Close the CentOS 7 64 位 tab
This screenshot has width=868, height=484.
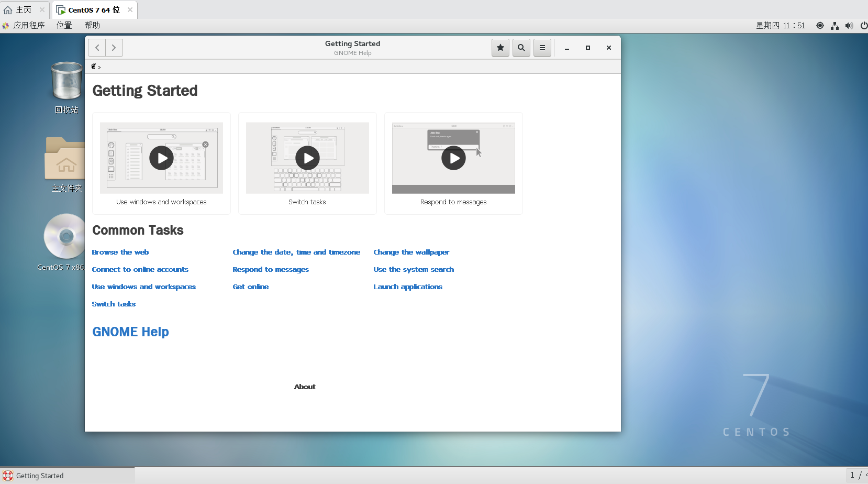click(x=130, y=10)
